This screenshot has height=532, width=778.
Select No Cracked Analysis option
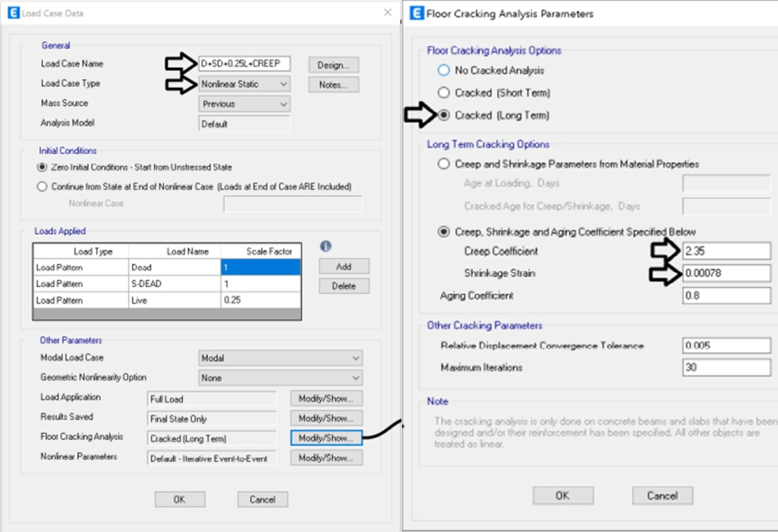tap(444, 70)
